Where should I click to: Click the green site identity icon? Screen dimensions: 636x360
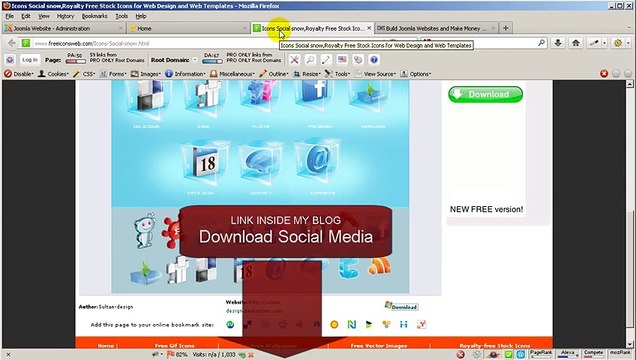(26, 43)
